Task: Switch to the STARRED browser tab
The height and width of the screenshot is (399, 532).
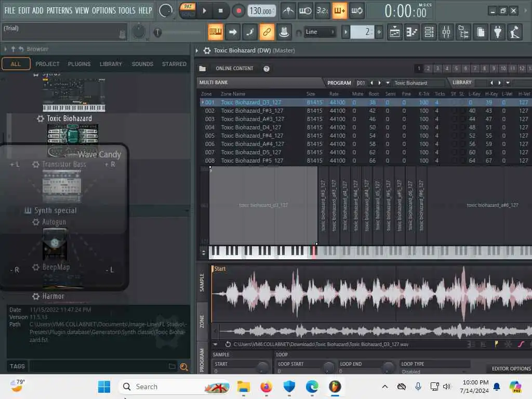Action: (174, 64)
